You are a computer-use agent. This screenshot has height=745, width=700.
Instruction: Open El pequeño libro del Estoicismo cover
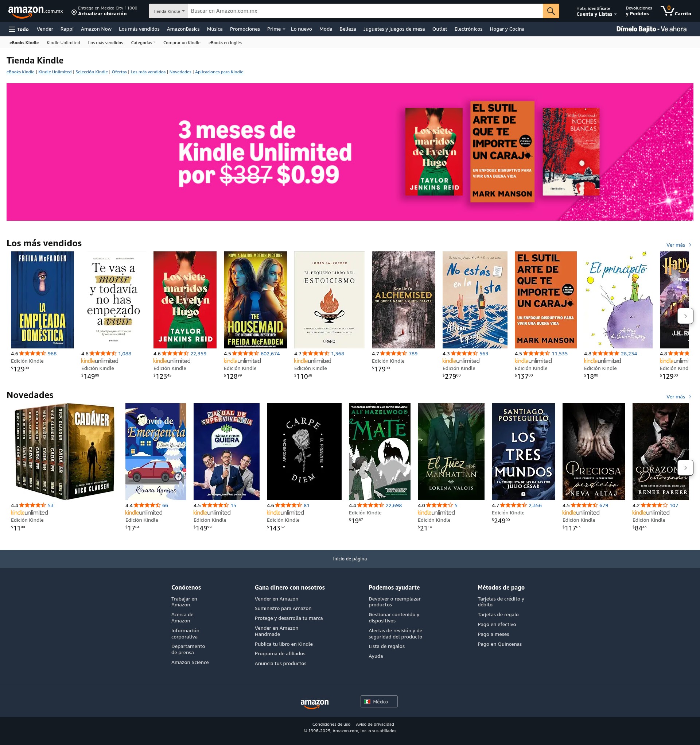tap(329, 300)
